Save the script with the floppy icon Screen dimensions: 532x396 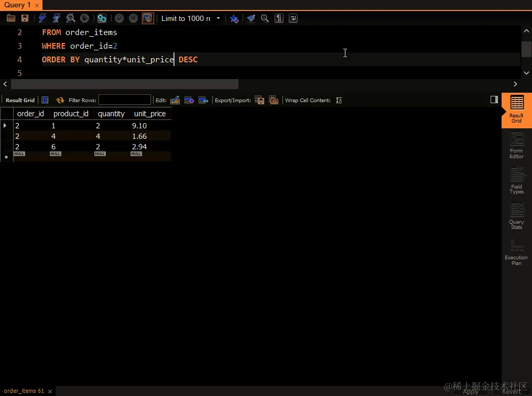tap(25, 18)
